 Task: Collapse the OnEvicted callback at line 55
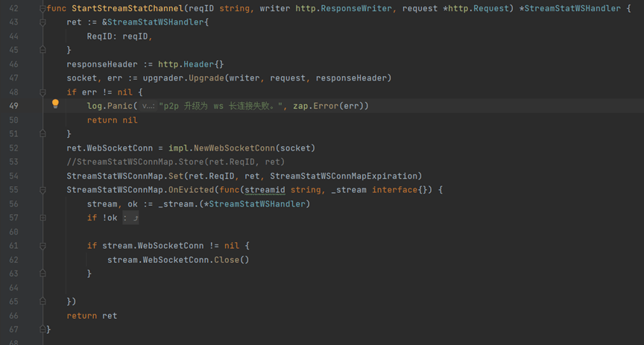click(42, 190)
